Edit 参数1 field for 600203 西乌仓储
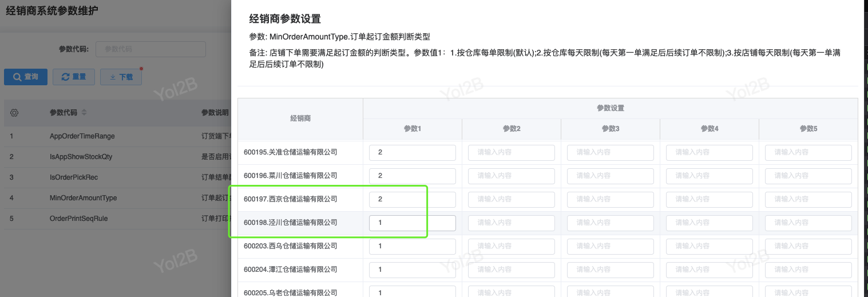Screen dimensions: 868x297 pos(413,246)
